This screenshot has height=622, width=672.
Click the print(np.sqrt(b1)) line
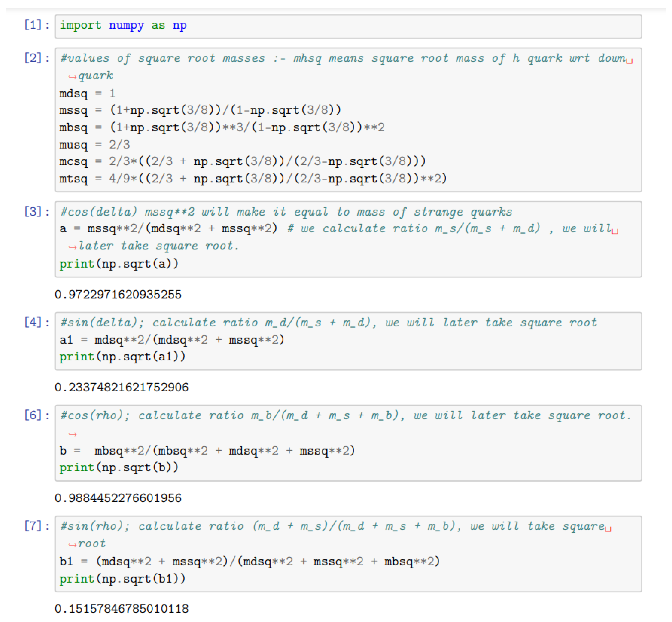pyautogui.click(x=122, y=579)
